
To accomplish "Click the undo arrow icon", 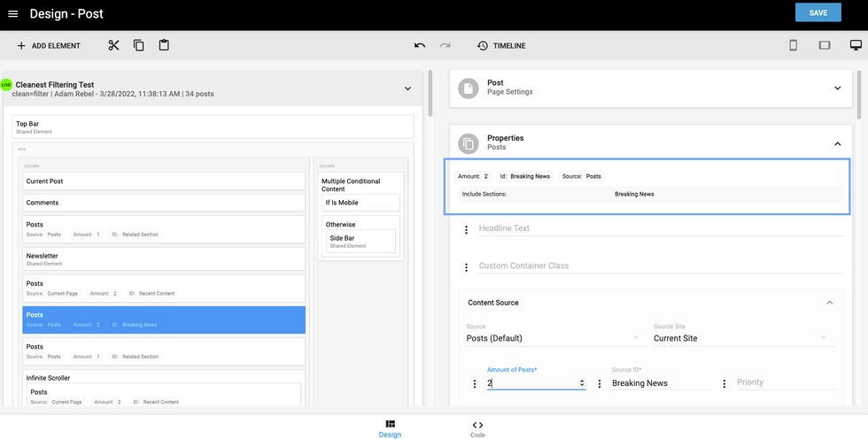I will click(x=420, y=46).
